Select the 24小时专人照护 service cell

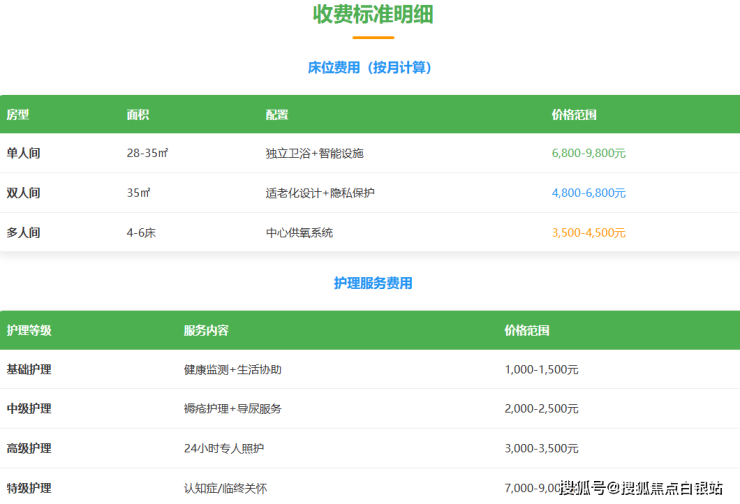pos(224,449)
